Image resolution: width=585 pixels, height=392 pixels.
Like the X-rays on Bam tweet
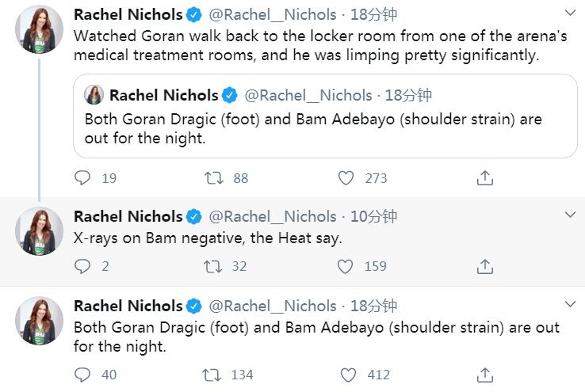[x=346, y=267]
